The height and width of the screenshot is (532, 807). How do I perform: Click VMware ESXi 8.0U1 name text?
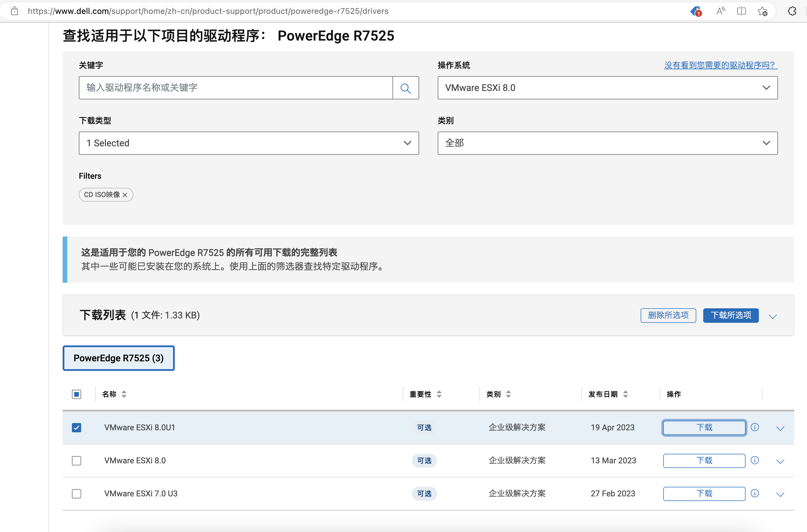point(139,427)
